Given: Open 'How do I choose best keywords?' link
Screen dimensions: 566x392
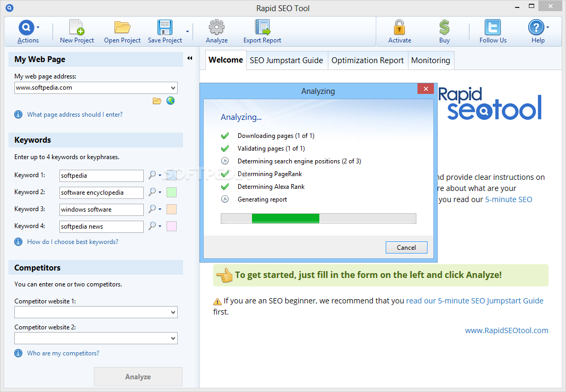Looking at the screenshot, I should point(73,242).
